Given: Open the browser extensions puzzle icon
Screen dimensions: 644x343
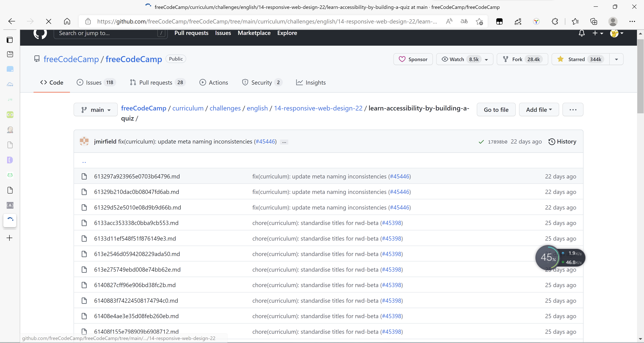Looking at the screenshot, I should (x=555, y=21).
